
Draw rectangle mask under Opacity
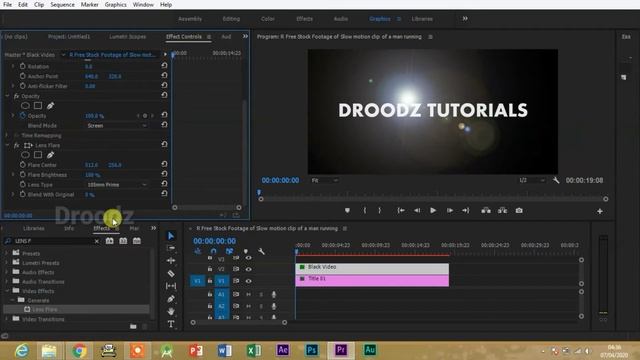pyautogui.click(x=38, y=106)
